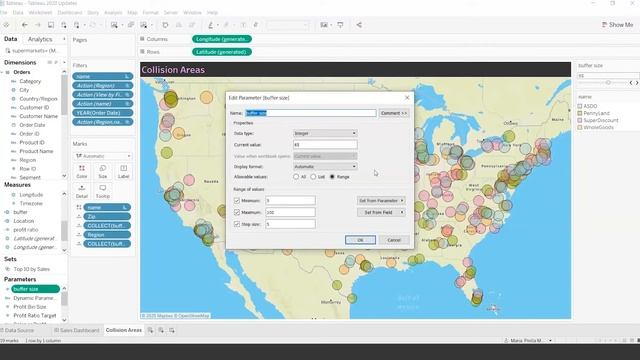The height and width of the screenshot is (360, 640).
Task: Click the New Worksheet tab icon
Action: pyautogui.click(x=150, y=330)
